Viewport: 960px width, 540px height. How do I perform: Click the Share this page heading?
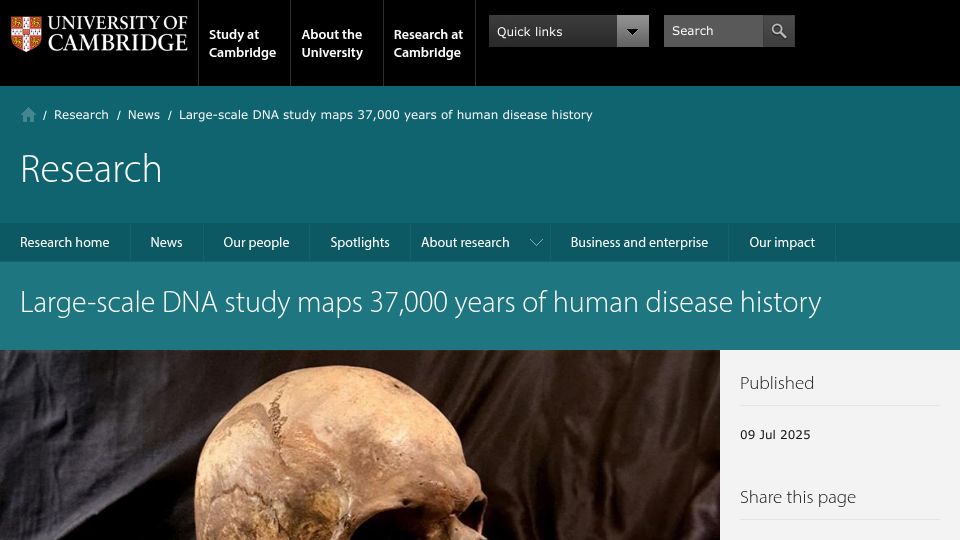[798, 497]
